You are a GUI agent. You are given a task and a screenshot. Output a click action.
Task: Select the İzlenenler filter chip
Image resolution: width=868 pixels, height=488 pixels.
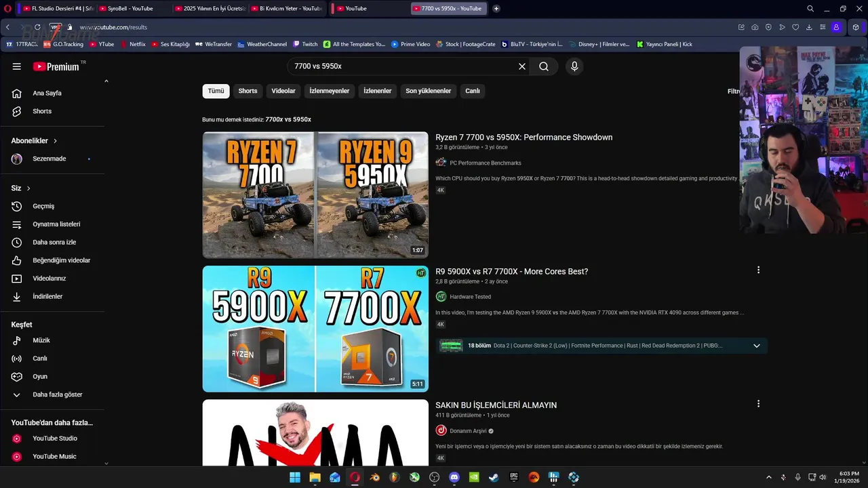pyautogui.click(x=378, y=91)
